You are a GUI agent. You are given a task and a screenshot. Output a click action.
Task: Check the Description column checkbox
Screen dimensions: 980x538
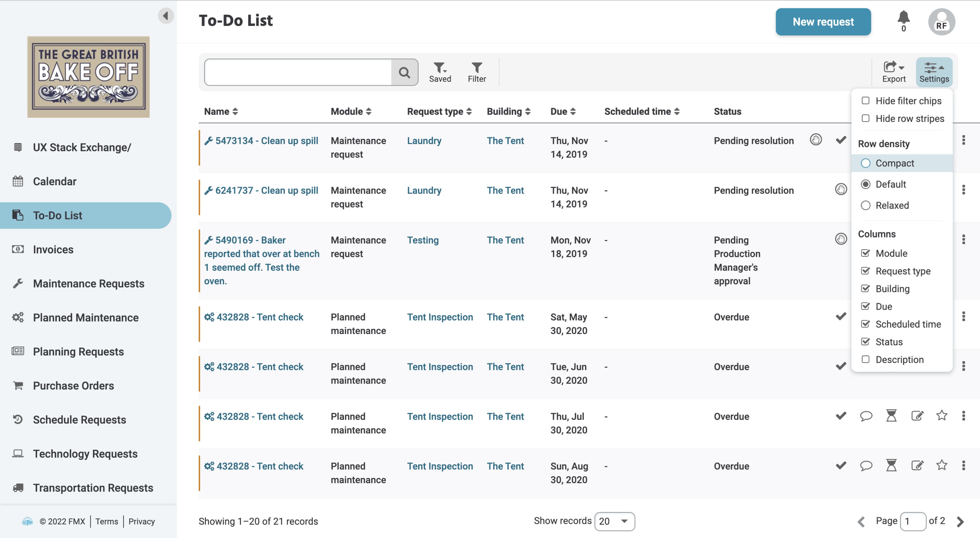(x=865, y=360)
